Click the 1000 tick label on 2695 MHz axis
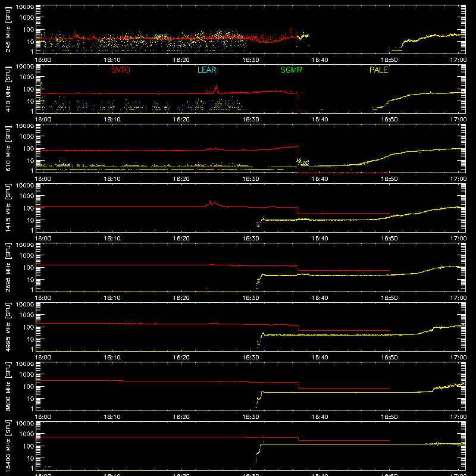 point(27,256)
